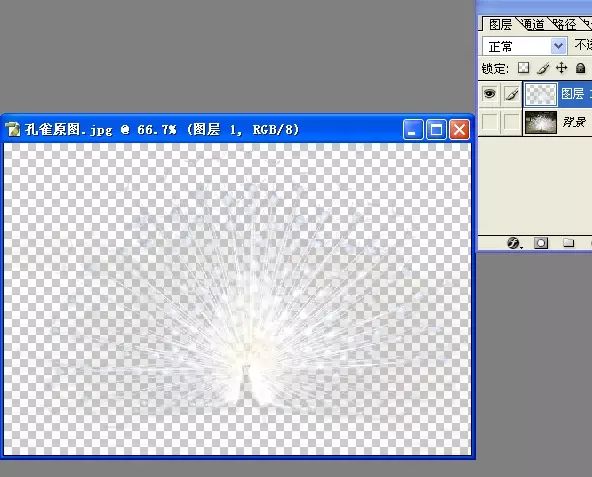Viewport: 592px width, 477px height.
Task: Switch to the 路径 (Paths) tab
Action: 565,25
